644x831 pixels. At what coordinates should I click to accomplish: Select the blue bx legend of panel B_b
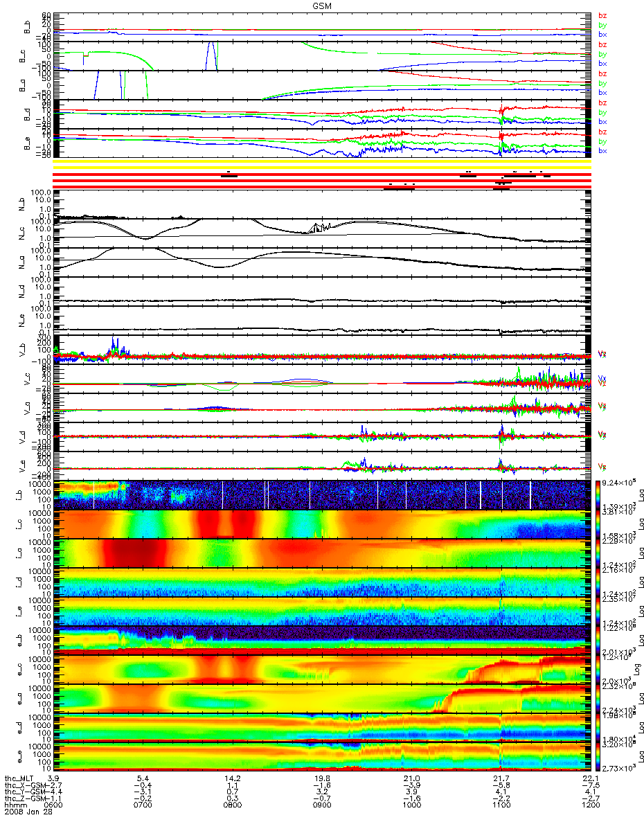click(x=602, y=34)
